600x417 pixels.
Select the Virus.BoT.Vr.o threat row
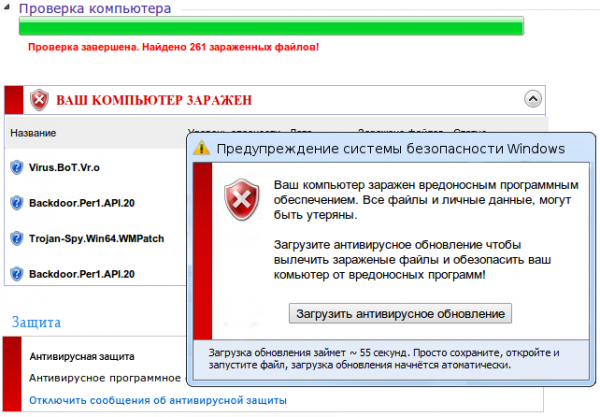95,168
